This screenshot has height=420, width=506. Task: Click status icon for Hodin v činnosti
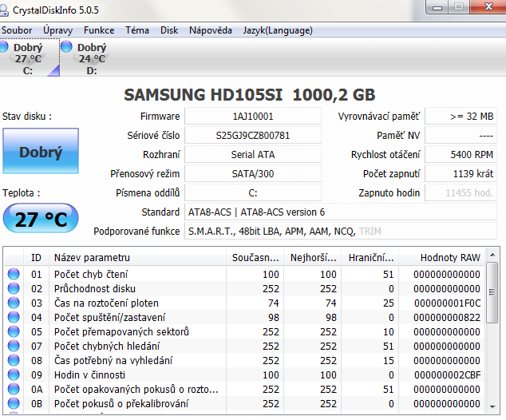click(x=14, y=374)
